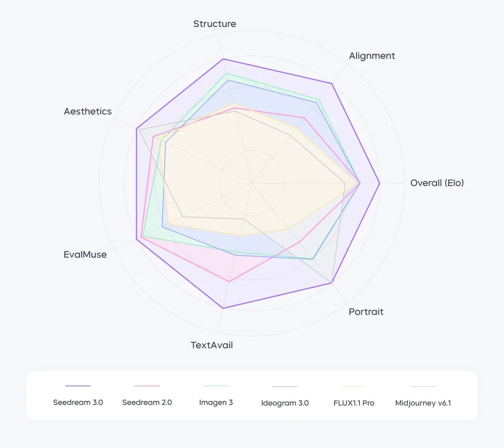Click the Imagen 3 green legend line

click(x=216, y=386)
